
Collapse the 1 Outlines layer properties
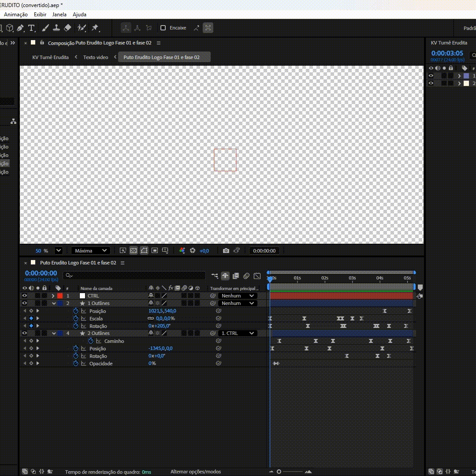pos(53,303)
